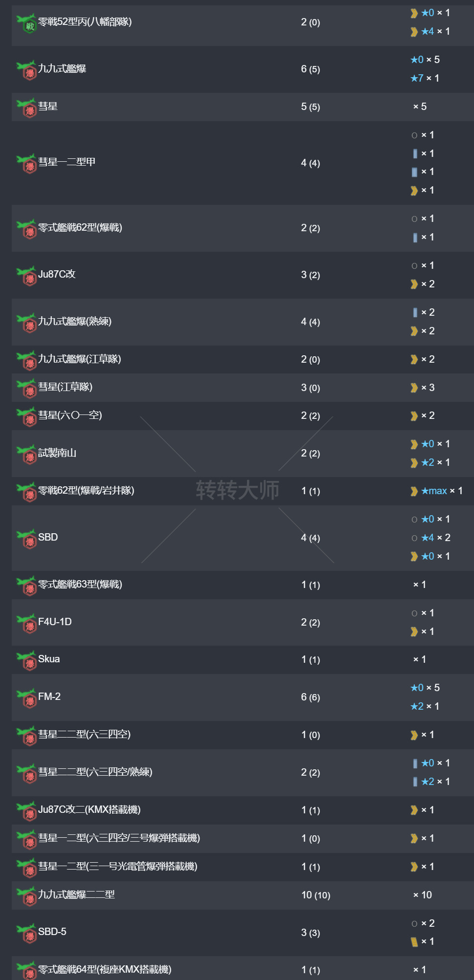This screenshot has height=980, width=474.
Task: Click the ★7 improvement label for 九九式艦爆
Action: coord(417,78)
